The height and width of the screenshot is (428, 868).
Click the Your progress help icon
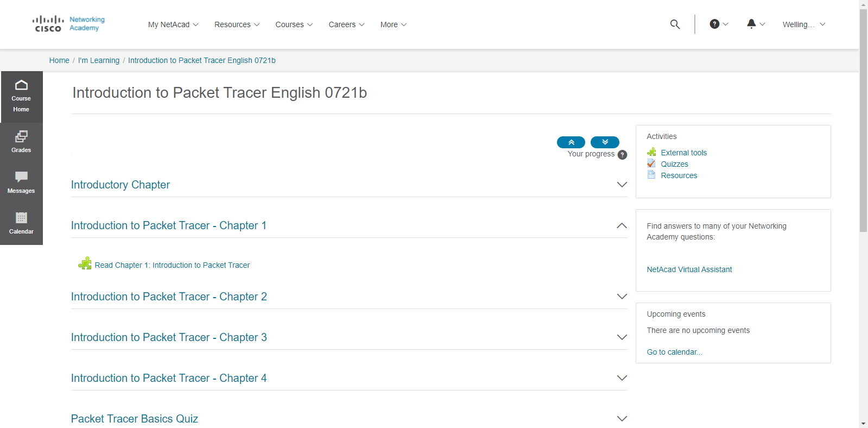click(x=623, y=155)
